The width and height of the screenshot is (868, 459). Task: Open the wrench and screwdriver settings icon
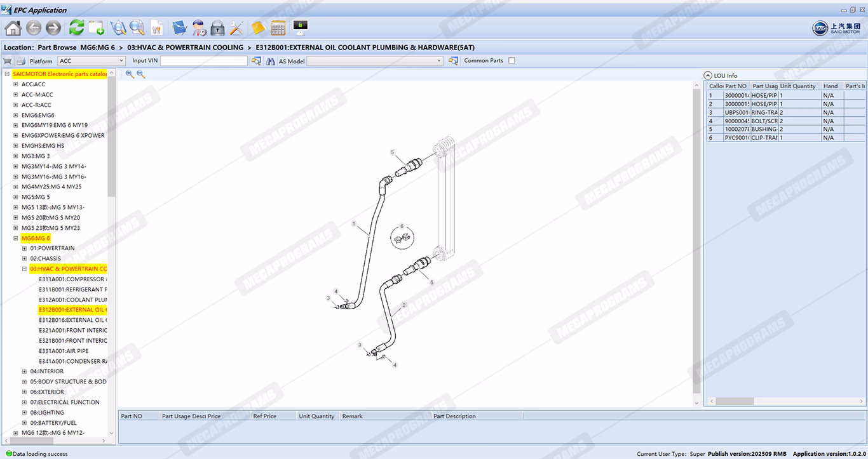237,28
